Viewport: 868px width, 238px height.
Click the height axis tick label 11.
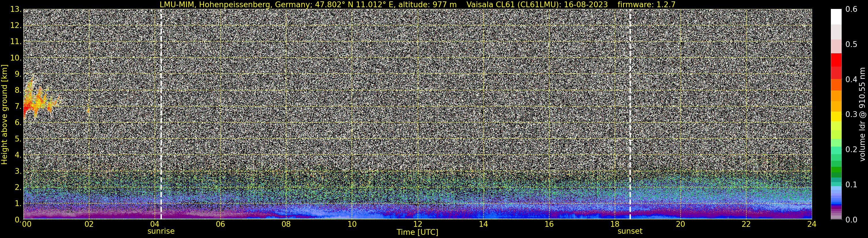[16, 42]
